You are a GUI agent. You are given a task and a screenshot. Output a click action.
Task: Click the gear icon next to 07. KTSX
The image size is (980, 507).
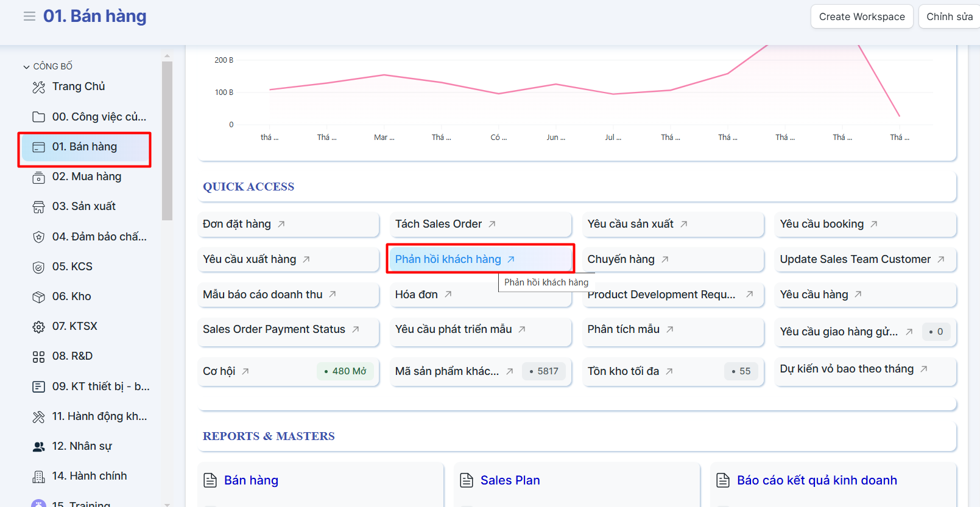click(x=38, y=327)
